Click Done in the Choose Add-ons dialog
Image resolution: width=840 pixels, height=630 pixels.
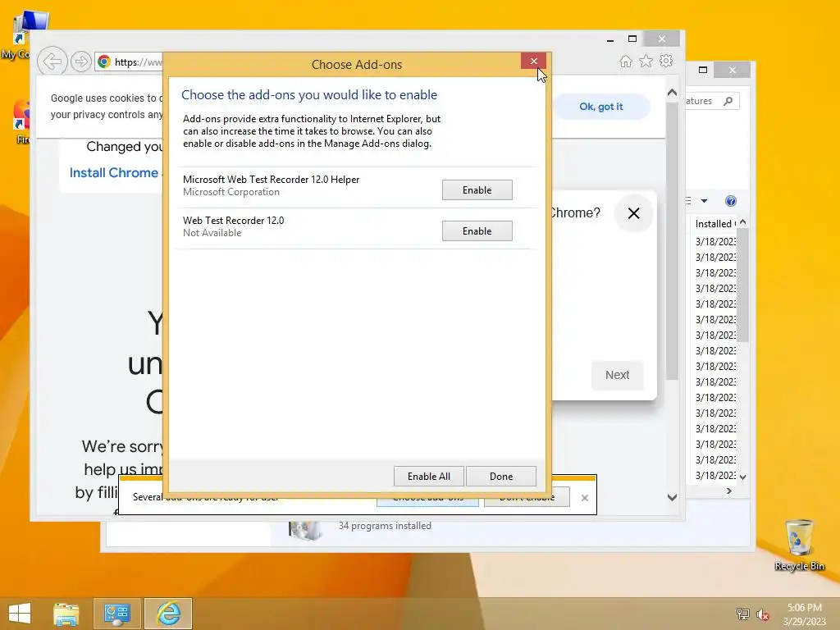pos(501,477)
